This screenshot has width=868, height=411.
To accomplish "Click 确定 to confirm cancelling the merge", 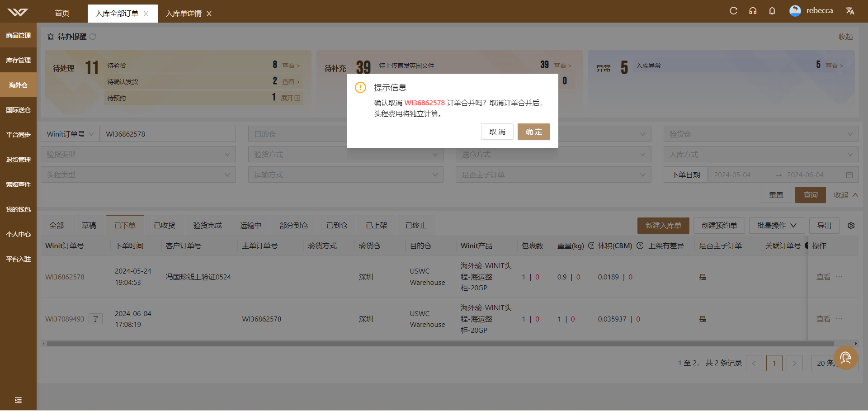I will pyautogui.click(x=533, y=132).
